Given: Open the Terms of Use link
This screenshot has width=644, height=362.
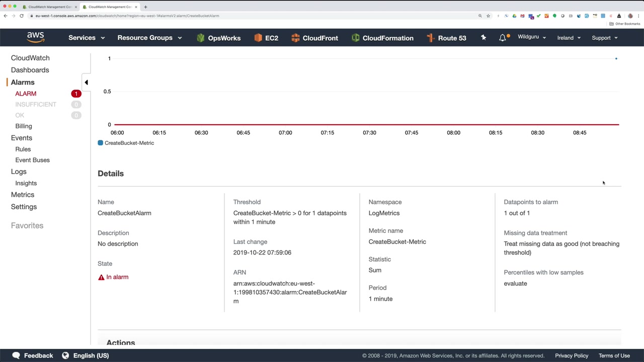Looking at the screenshot, I should tap(614, 355).
